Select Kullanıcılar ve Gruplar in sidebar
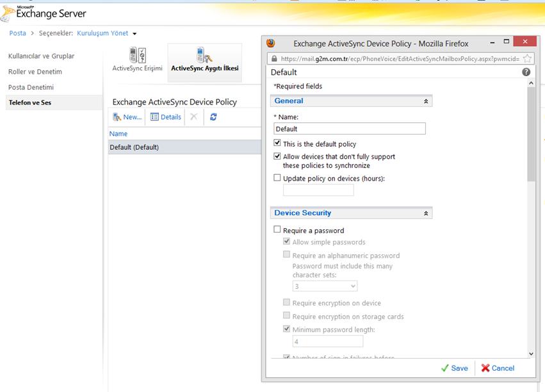545x392 pixels. tap(42, 56)
